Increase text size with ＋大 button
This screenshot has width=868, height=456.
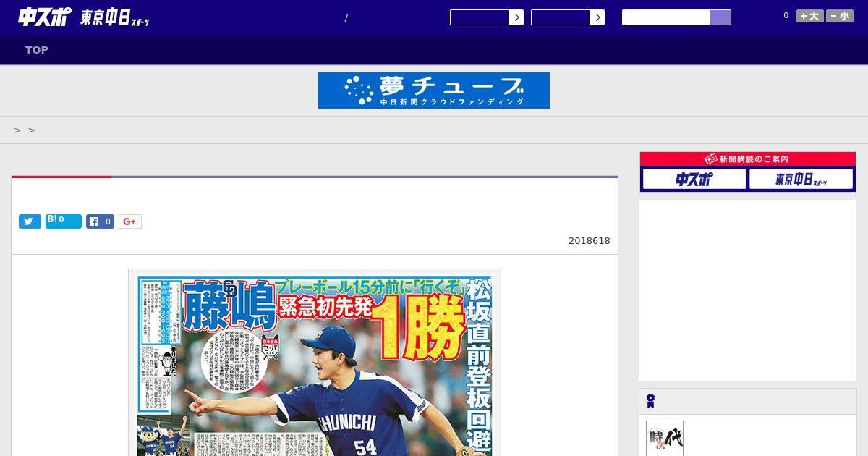(x=810, y=16)
